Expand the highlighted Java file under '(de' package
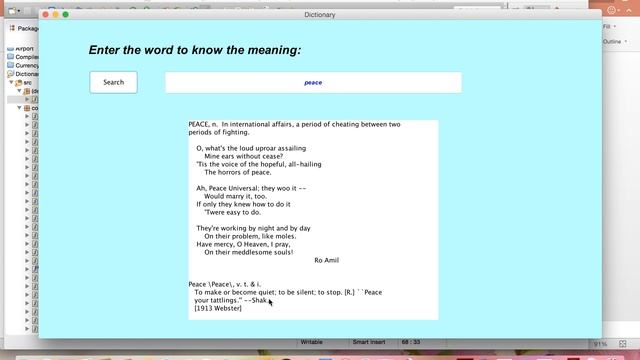640x360 pixels. pyautogui.click(x=27, y=100)
